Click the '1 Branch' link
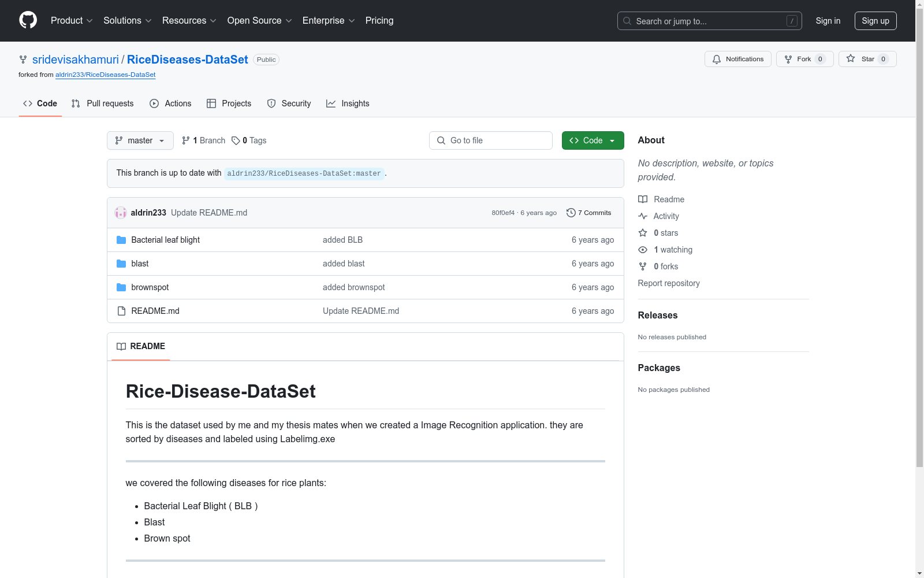924x578 pixels. [203, 140]
